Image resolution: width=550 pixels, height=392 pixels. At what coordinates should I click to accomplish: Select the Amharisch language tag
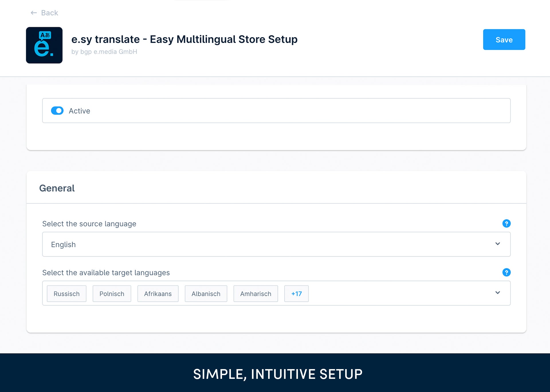[256, 294]
